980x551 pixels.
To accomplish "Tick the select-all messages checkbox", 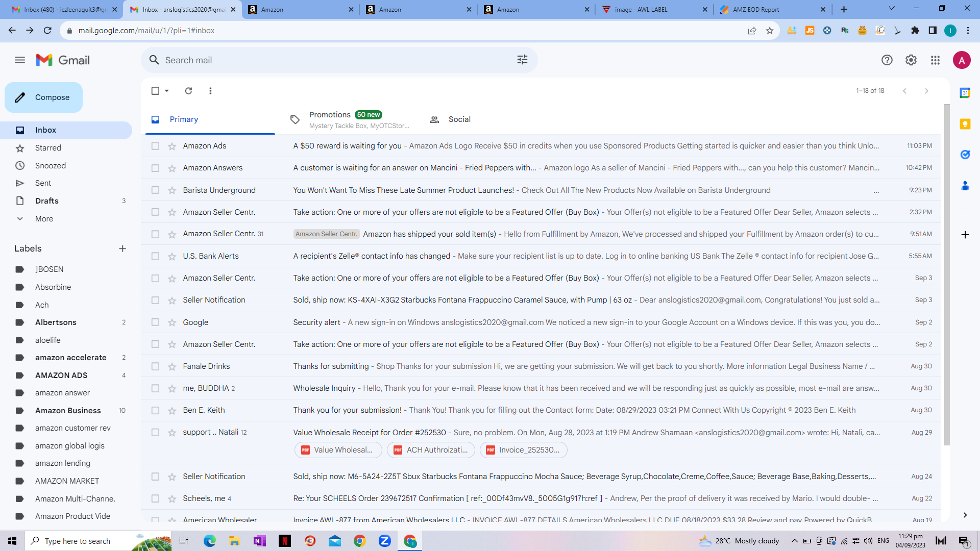I will [x=155, y=91].
